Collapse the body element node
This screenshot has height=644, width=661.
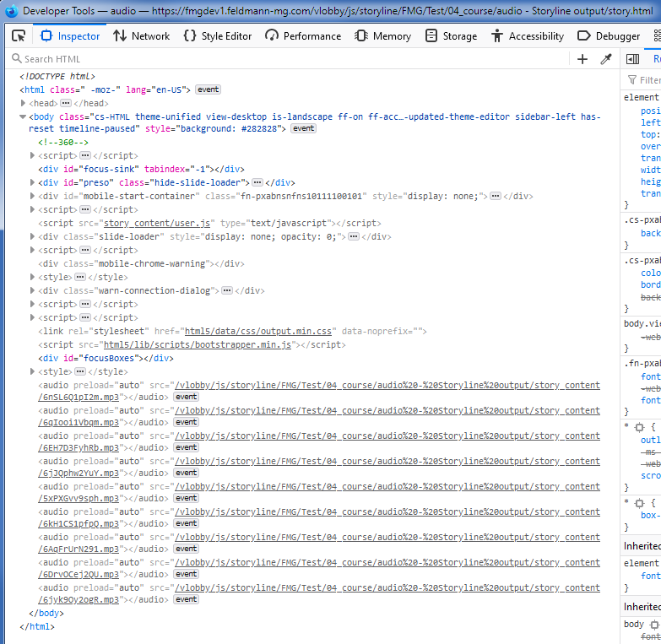pyautogui.click(x=24, y=117)
